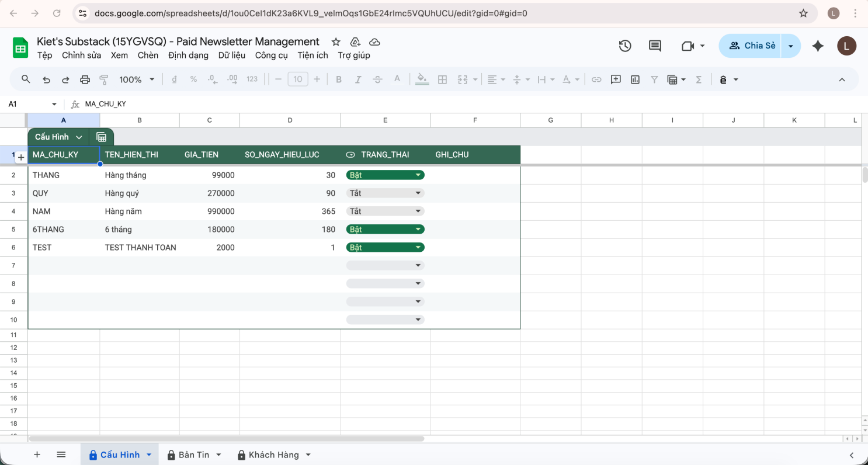Click the redo arrow icon
Image resolution: width=868 pixels, height=465 pixels.
click(x=65, y=79)
